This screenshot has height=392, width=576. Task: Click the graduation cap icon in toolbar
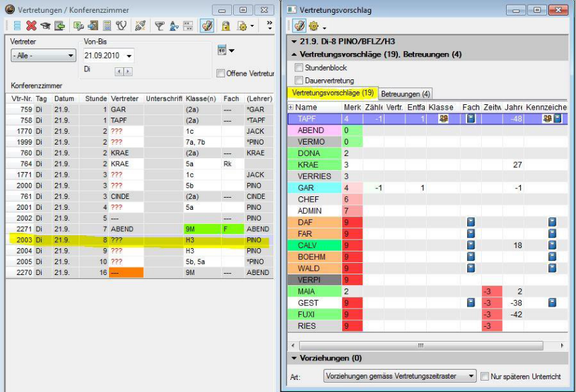(46, 26)
